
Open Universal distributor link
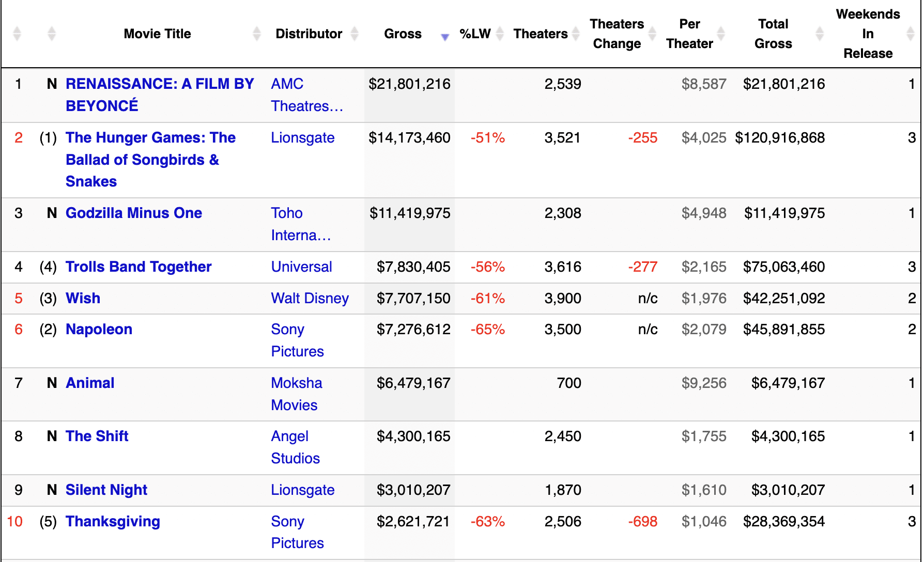click(x=302, y=267)
